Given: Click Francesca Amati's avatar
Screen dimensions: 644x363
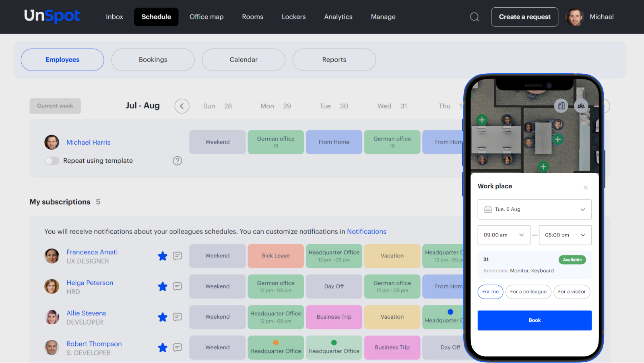Looking at the screenshot, I should click(52, 256).
